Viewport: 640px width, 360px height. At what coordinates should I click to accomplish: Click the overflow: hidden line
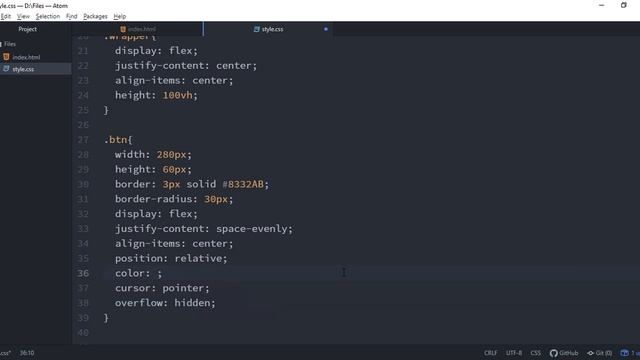click(x=165, y=303)
